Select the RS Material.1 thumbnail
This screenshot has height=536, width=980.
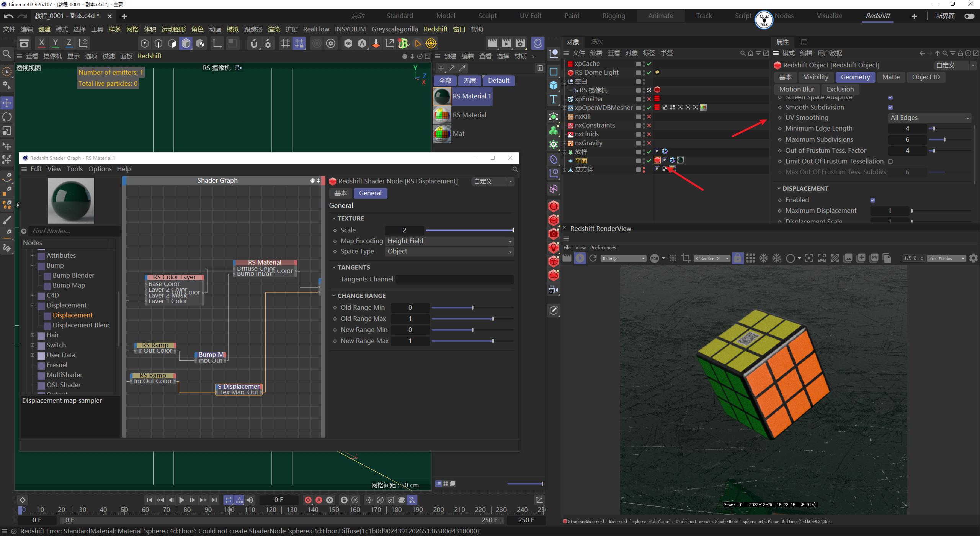click(x=442, y=96)
